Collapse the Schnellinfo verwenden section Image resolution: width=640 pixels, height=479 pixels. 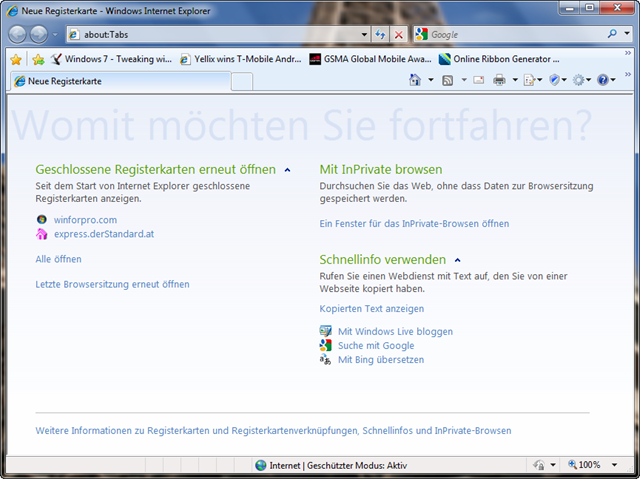(457, 260)
